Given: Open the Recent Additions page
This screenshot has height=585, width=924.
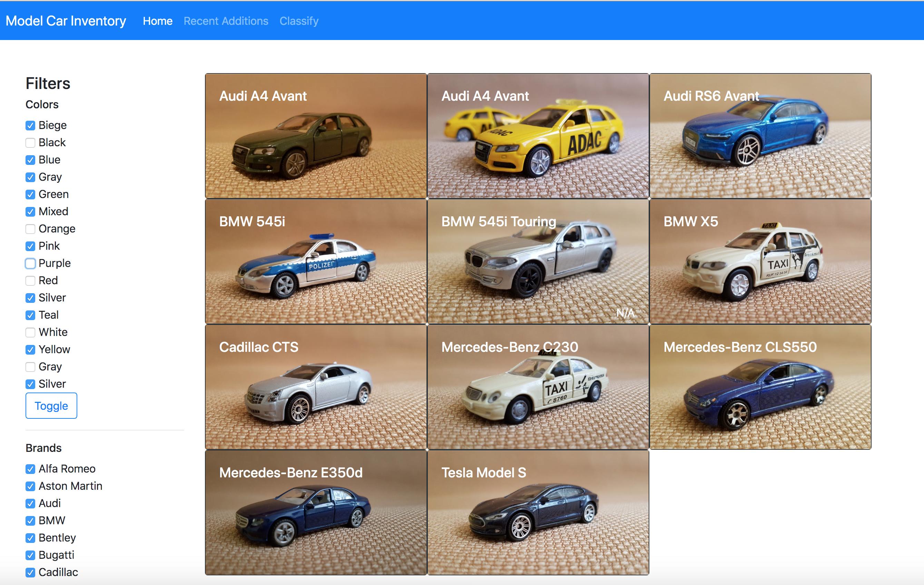Looking at the screenshot, I should pos(226,21).
